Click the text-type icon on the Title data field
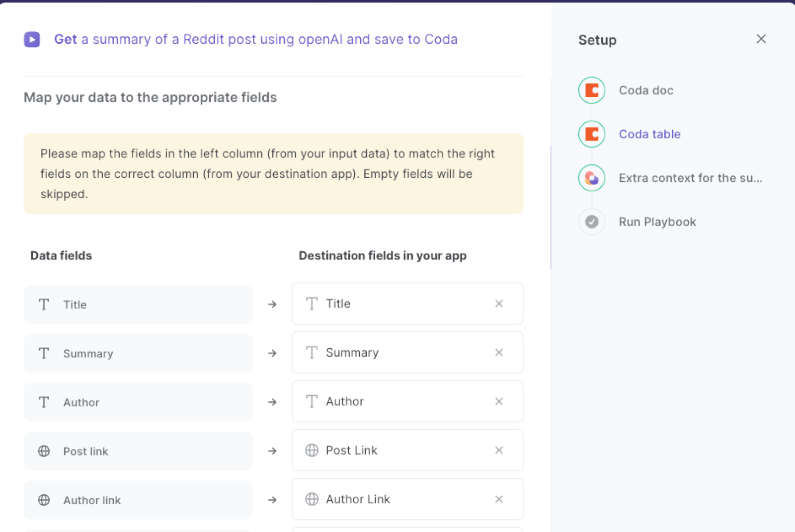Viewport: 795px width, 532px height. click(x=44, y=304)
